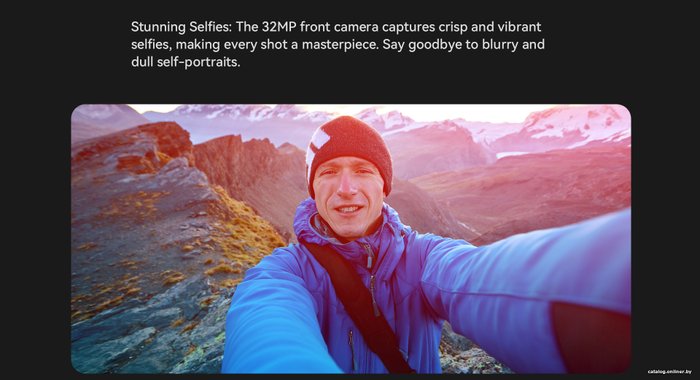The width and height of the screenshot is (700, 380).
Task: Click the catalog.onliner.by watermark link
Action: click(x=669, y=372)
